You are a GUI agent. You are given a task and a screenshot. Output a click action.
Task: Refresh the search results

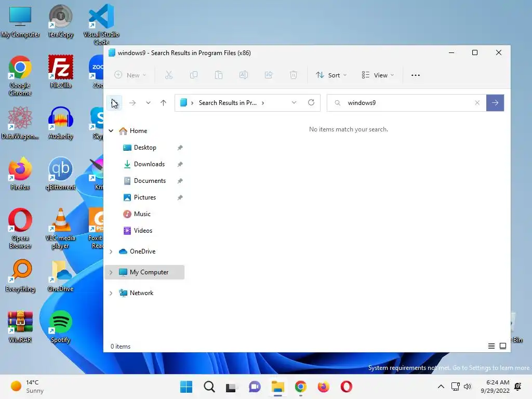tap(311, 102)
